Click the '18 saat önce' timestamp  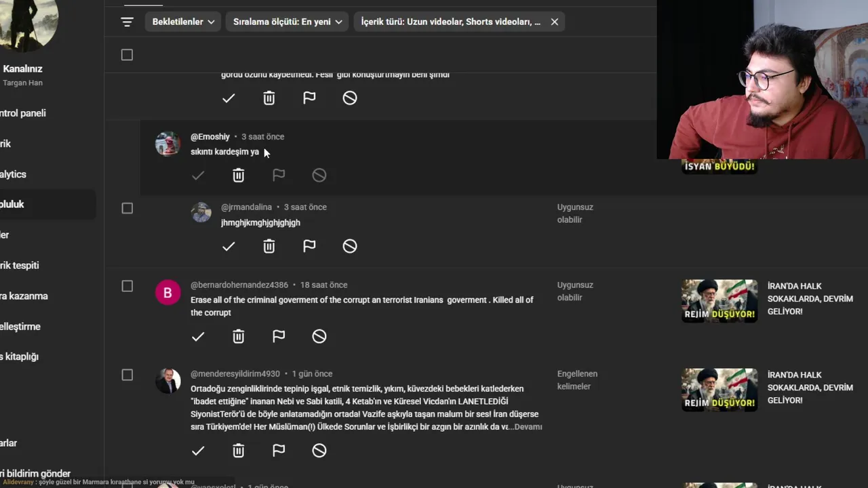point(324,285)
